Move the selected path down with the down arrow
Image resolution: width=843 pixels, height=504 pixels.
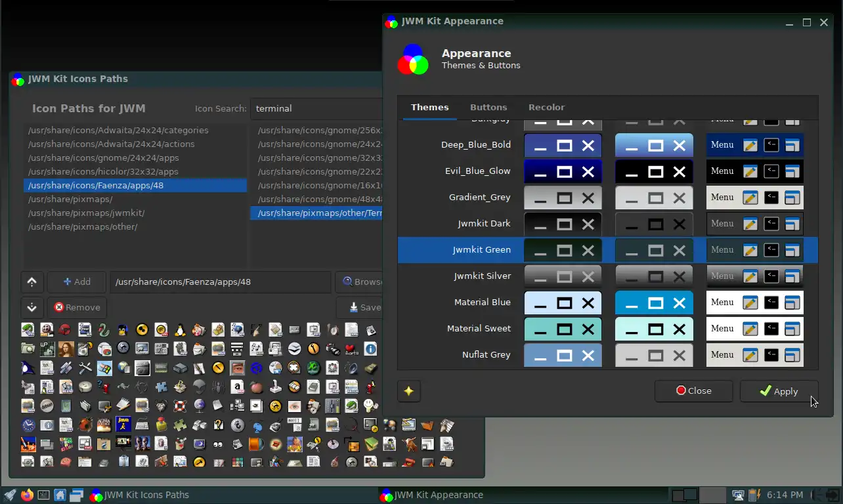point(32,307)
